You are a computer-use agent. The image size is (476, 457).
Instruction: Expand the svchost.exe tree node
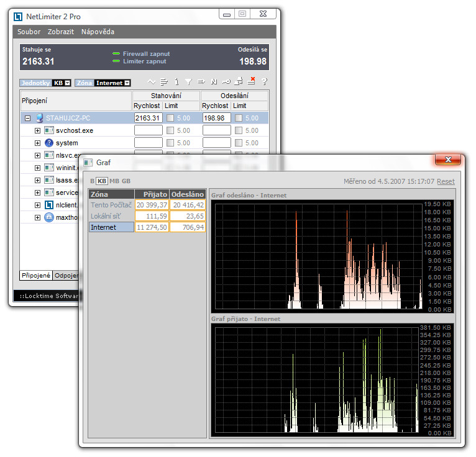tap(37, 130)
